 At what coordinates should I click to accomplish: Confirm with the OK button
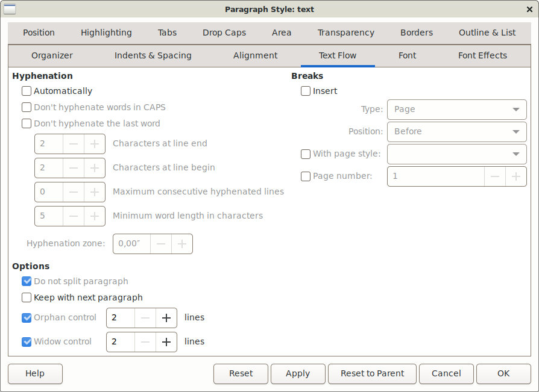click(503, 374)
